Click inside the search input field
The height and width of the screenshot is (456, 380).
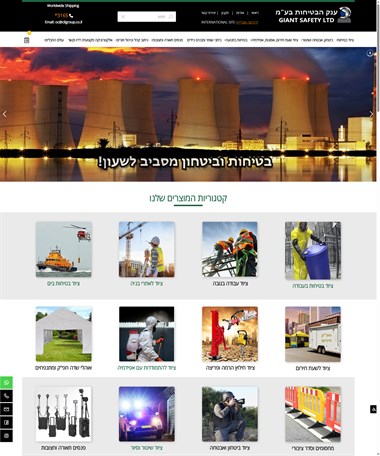(x=147, y=16)
